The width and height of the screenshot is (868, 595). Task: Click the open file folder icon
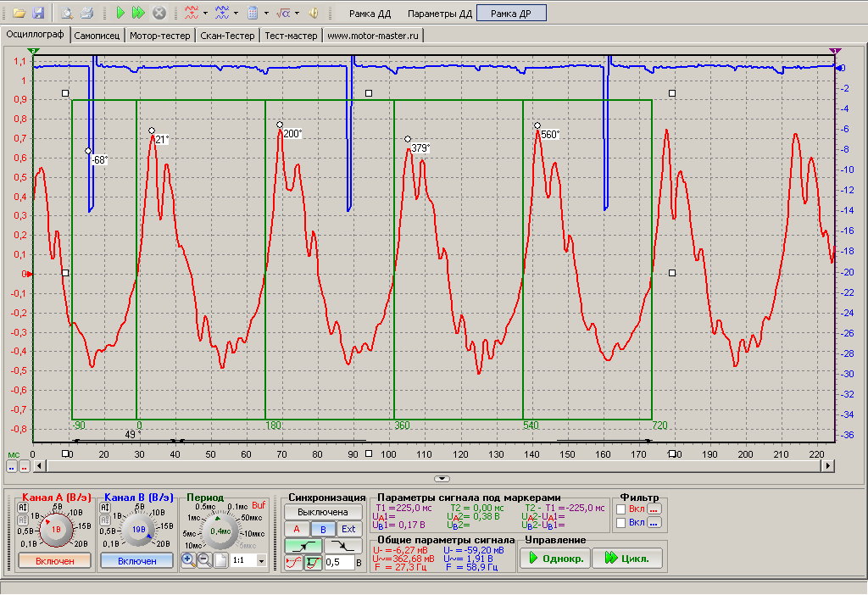coord(19,13)
